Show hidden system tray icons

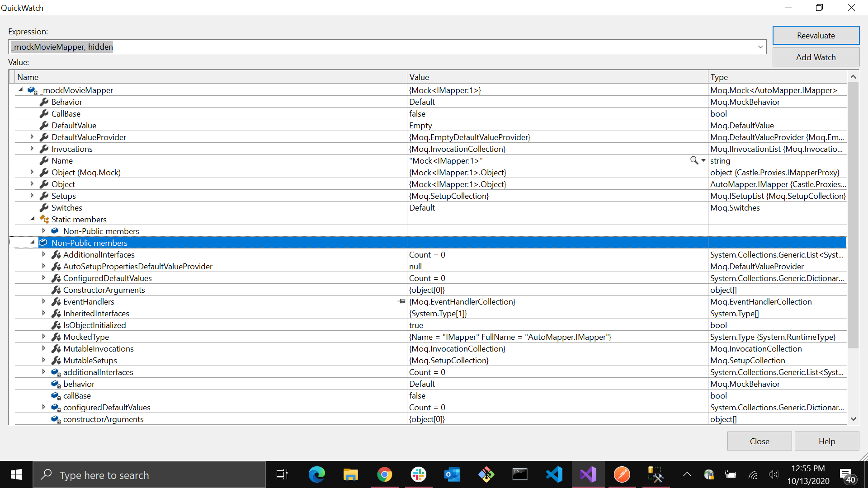pos(687,474)
